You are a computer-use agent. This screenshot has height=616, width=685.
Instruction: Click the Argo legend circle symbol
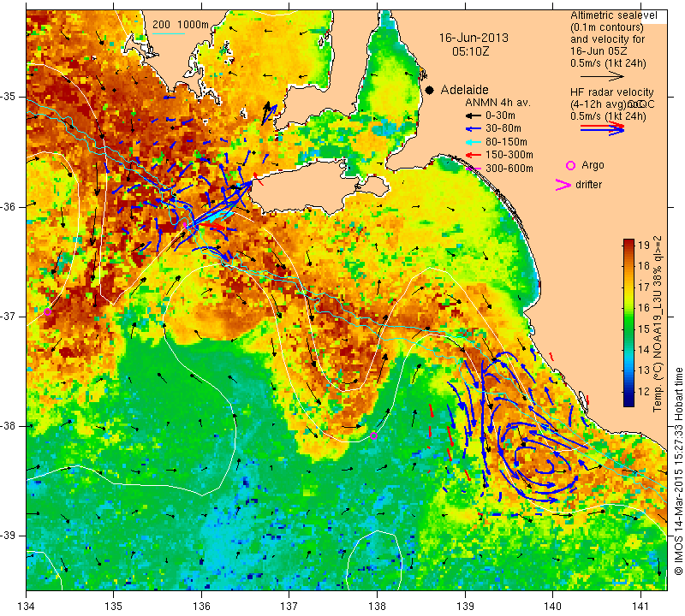point(570,165)
